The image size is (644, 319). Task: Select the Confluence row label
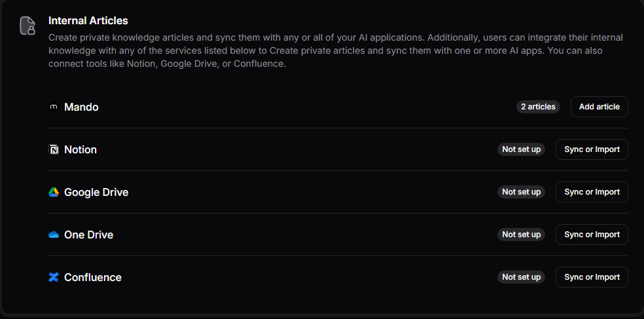(x=93, y=277)
